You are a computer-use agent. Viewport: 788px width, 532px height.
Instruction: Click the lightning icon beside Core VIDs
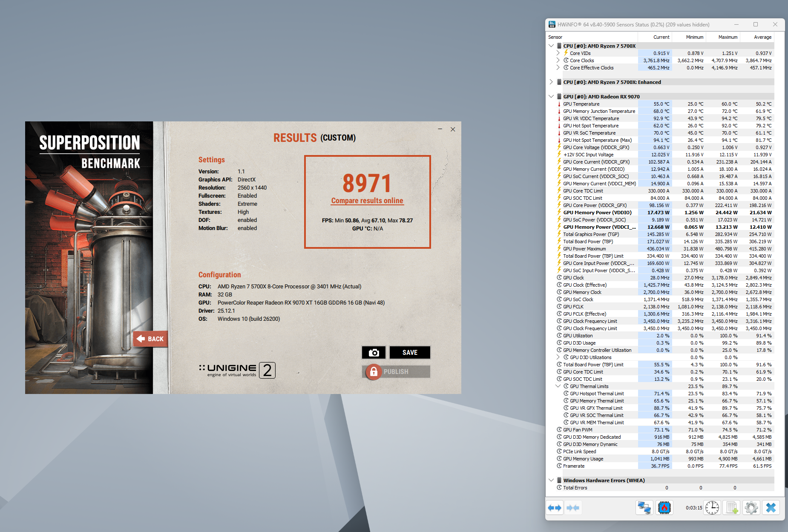566,53
